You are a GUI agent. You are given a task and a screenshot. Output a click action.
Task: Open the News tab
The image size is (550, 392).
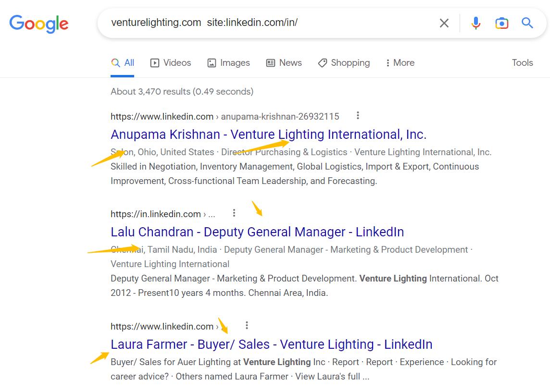(284, 63)
